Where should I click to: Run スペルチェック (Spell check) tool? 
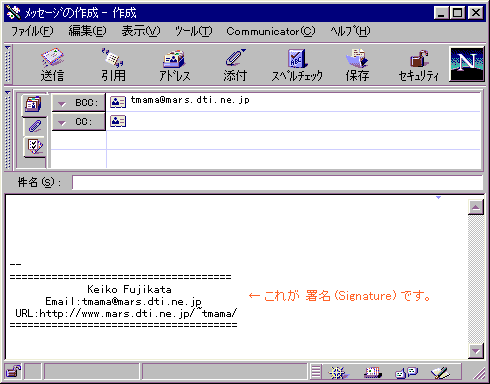[x=297, y=65]
